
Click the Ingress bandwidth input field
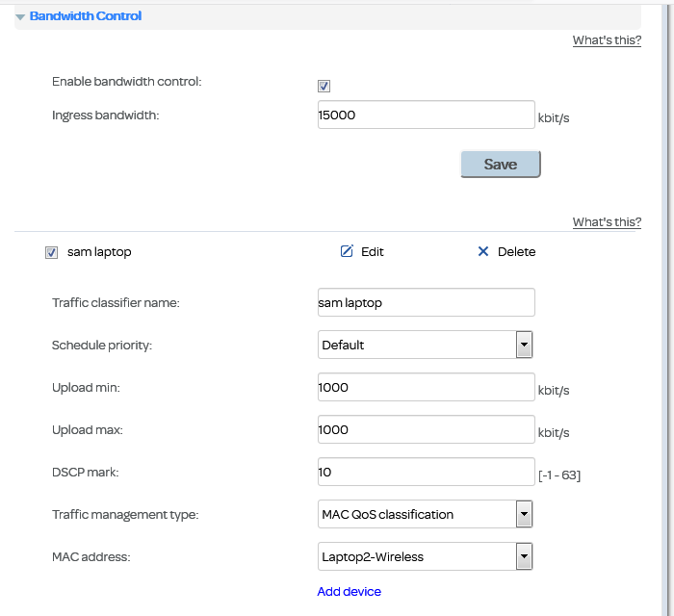pos(426,115)
